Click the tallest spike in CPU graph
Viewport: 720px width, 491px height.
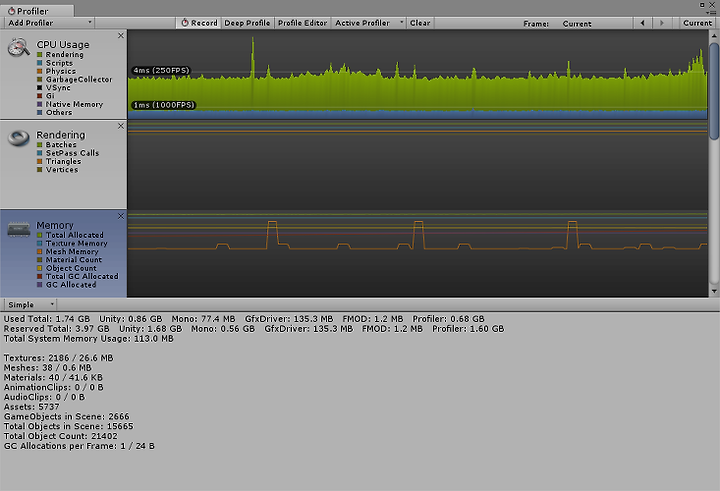(x=253, y=55)
